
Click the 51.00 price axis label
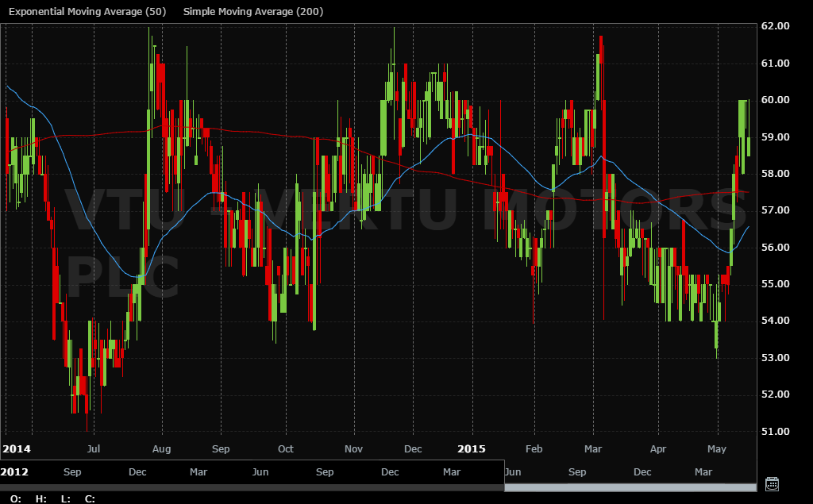[776, 432]
